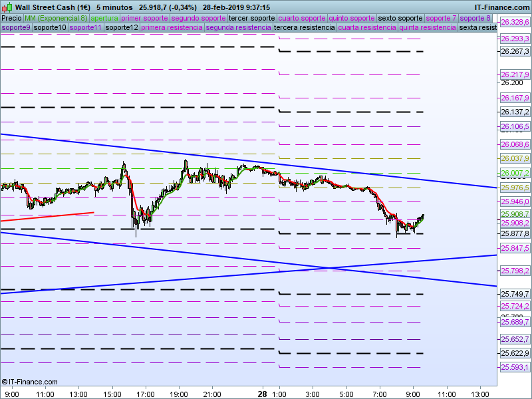
Task: Click the 25.877,8 price level tag
Action: pyautogui.click(x=515, y=233)
